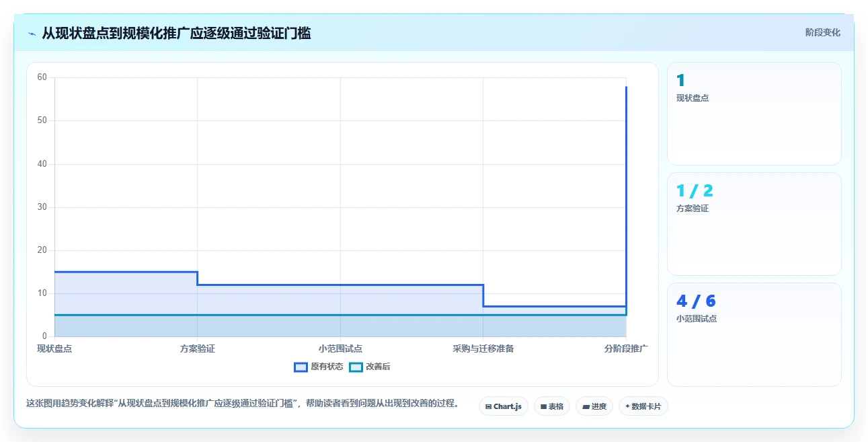Click the 现状盘点 x-axis label
The height and width of the screenshot is (442, 868).
click(54, 348)
